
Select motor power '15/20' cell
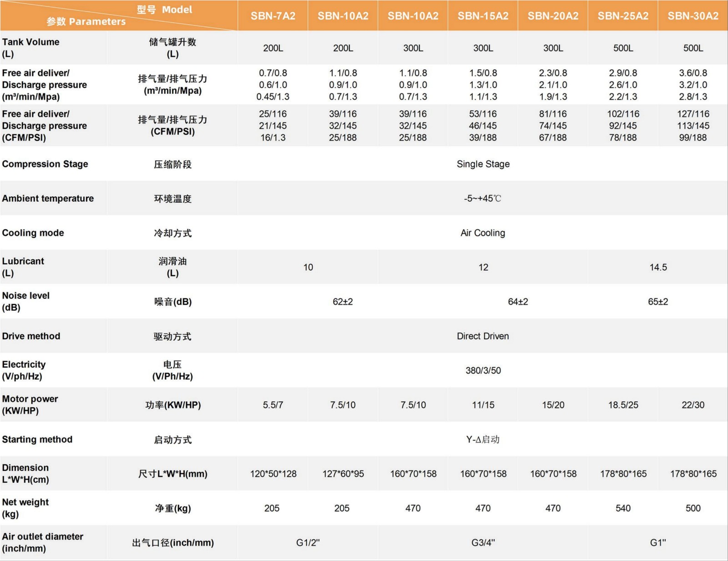coord(553,405)
